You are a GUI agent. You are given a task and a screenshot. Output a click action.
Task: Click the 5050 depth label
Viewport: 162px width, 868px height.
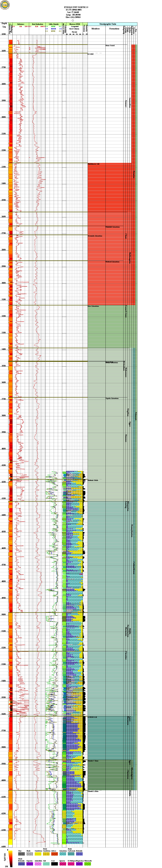pos(3,615)
